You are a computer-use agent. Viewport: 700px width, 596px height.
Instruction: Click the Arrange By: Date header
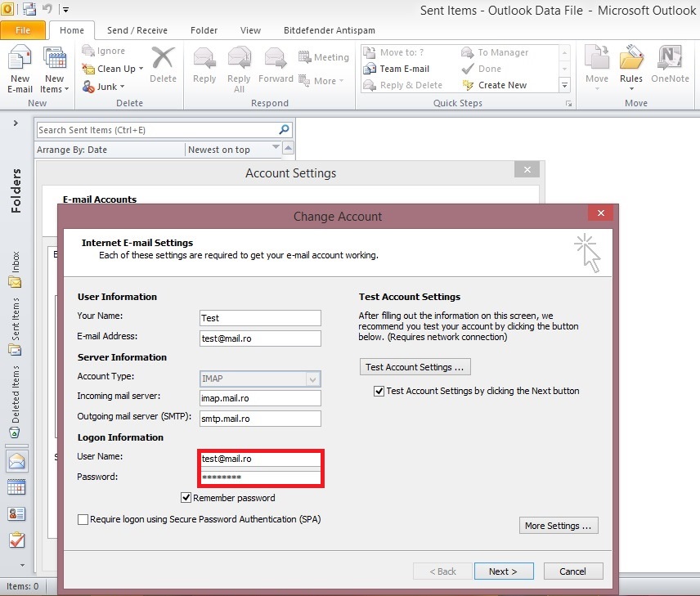click(72, 150)
